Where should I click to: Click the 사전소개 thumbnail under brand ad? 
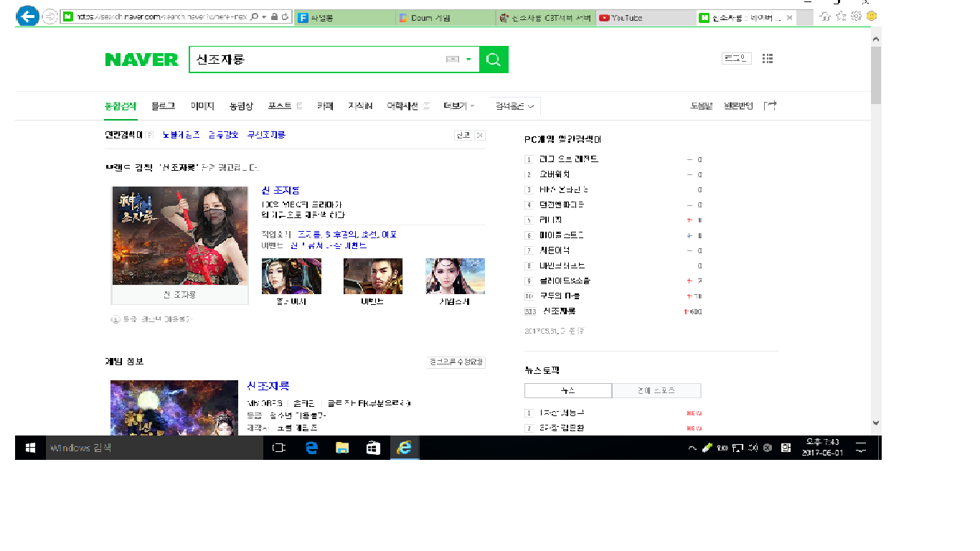(x=455, y=276)
